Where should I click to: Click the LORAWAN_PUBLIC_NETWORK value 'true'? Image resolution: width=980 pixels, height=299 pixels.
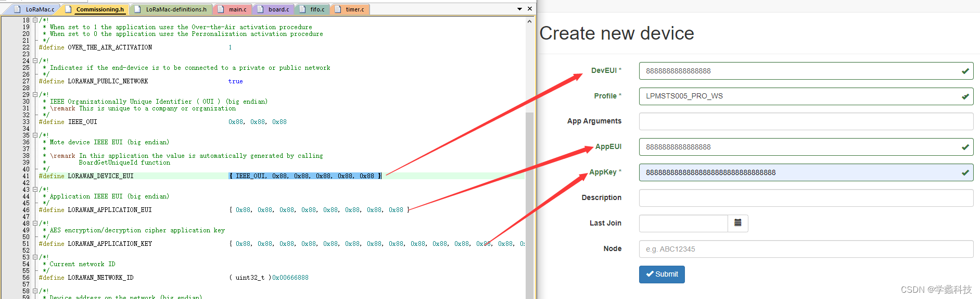235,81
